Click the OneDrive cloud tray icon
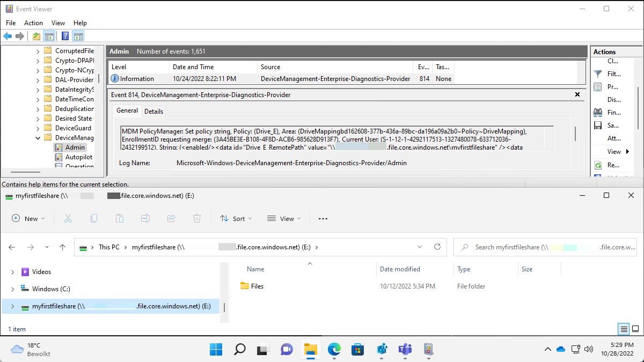Screen dimensions: 644x362 tap(561, 349)
